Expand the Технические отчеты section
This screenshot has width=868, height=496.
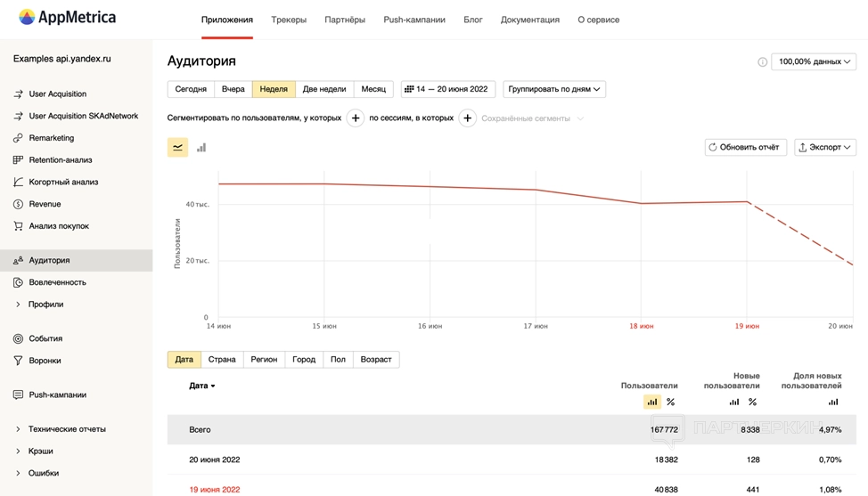[x=67, y=429]
